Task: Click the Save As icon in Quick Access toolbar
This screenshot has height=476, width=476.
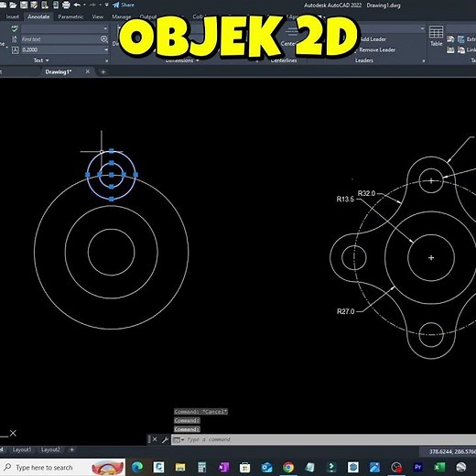Action: point(34,5)
